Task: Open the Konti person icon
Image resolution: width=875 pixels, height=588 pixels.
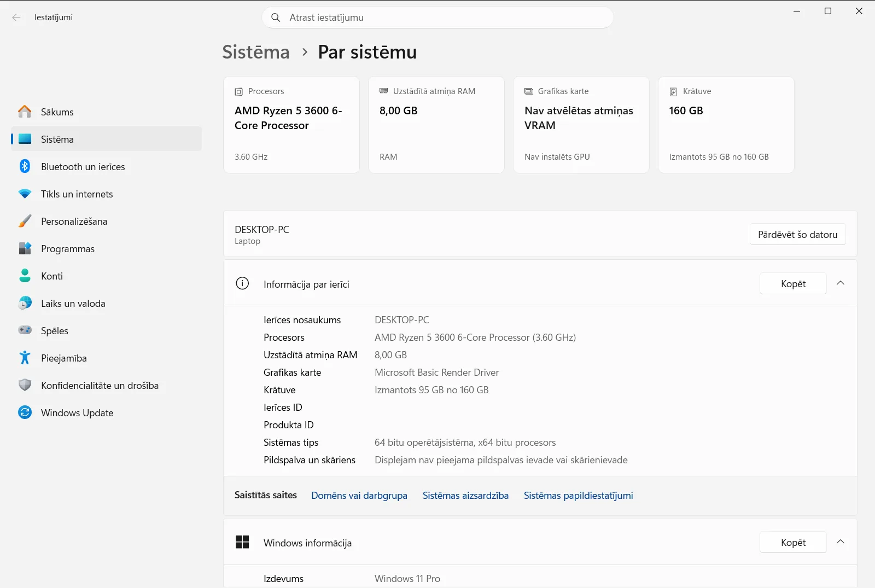Action: [x=25, y=276]
